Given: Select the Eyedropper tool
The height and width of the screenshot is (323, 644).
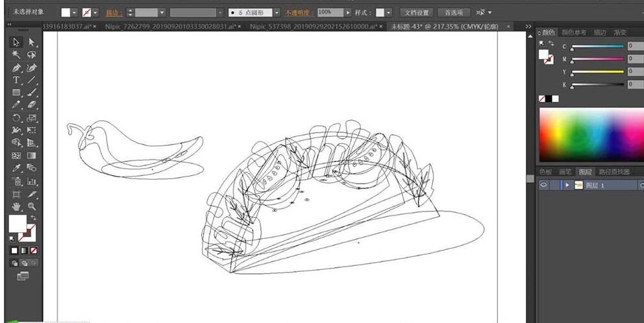Looking at the screenshot, I should 17,169.
